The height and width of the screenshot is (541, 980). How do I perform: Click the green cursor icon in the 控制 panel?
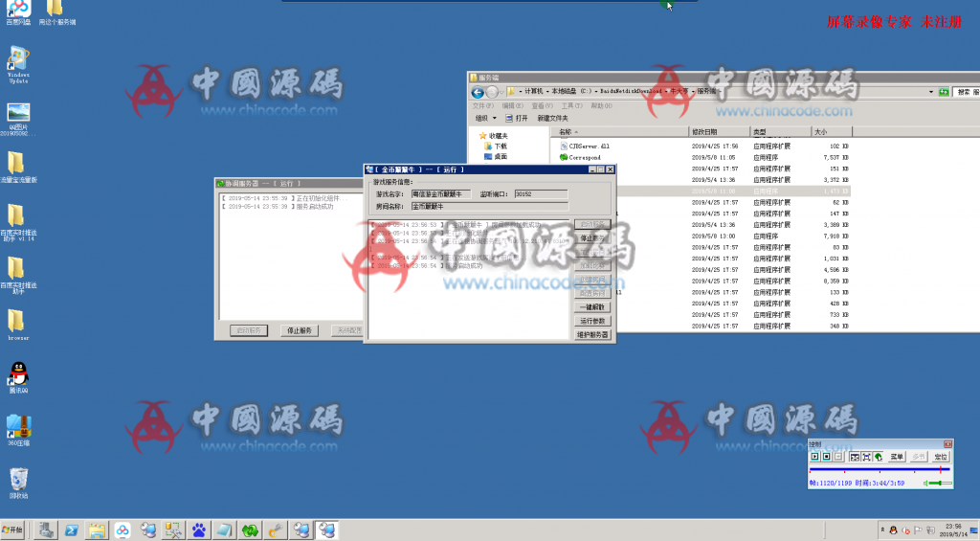click(x=879, y=457)
